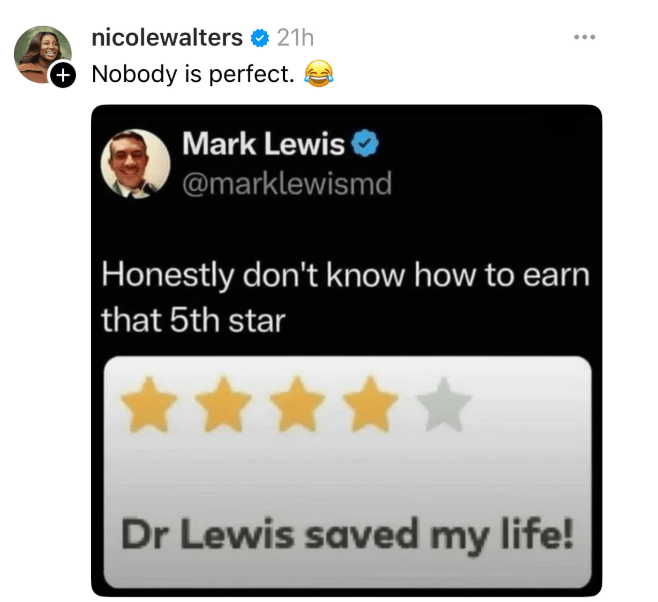Click the fourth gold star
Viewport: 658px width, 602px height.
(371, 404)
